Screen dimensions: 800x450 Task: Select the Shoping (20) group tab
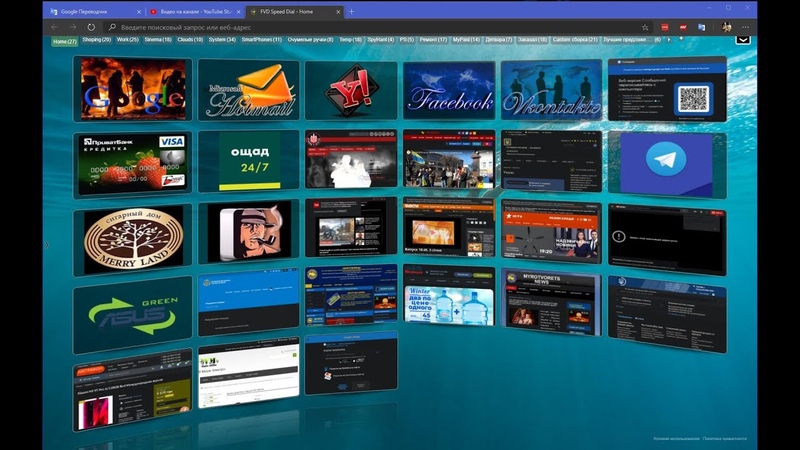pos(96,40)
